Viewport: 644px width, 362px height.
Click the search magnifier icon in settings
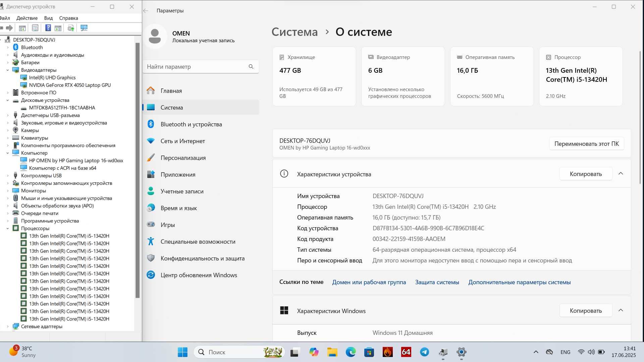tap(251, 67)
